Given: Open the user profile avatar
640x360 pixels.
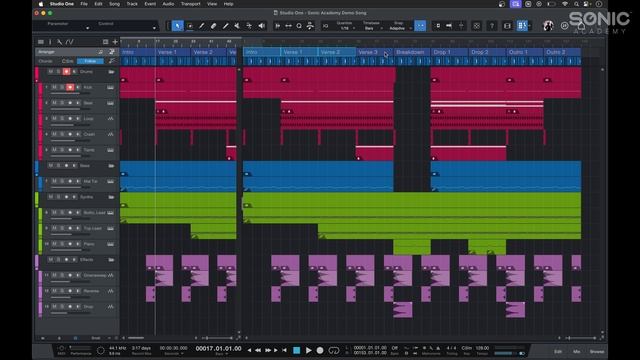Looking at the screenshot, I should coord(548,26).
